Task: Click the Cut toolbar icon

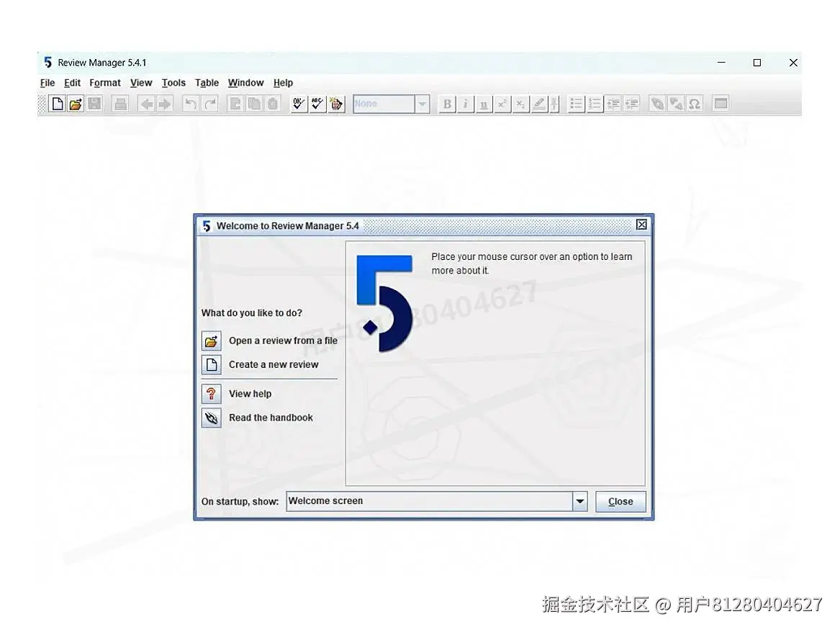Action: click(x=235, y=104)
